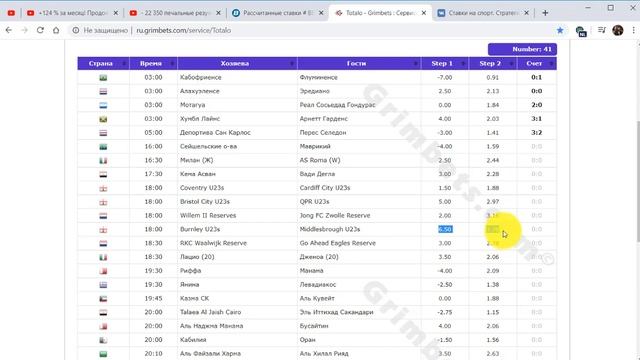Open a new browser tab
Screen dimensions: 640x360
[545, 13]
